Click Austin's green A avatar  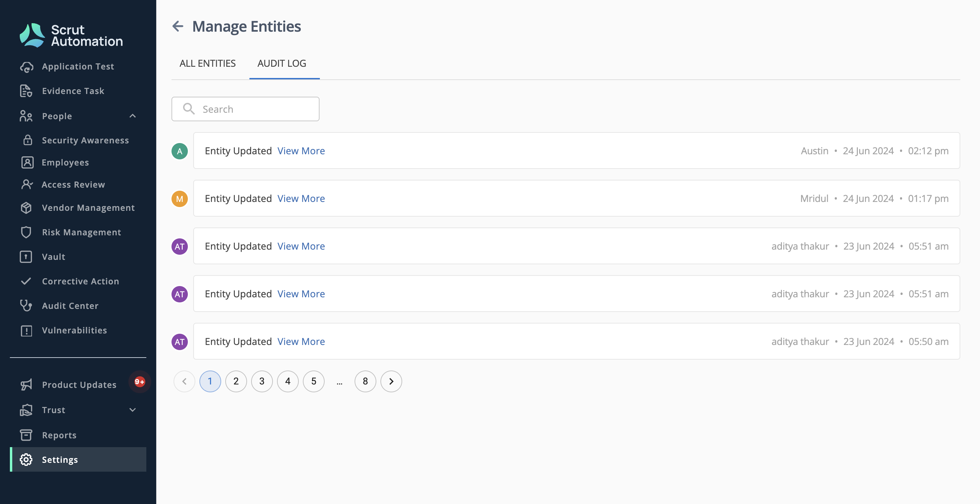[x=180, y=151]
